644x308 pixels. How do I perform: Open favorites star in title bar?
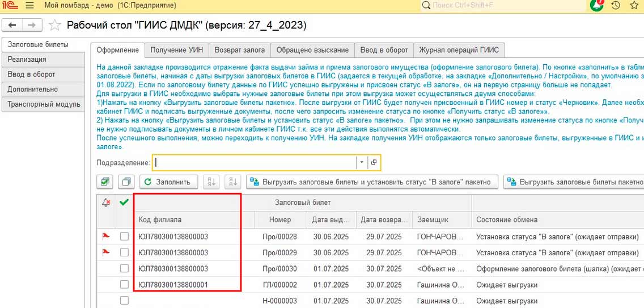point(634,6)
